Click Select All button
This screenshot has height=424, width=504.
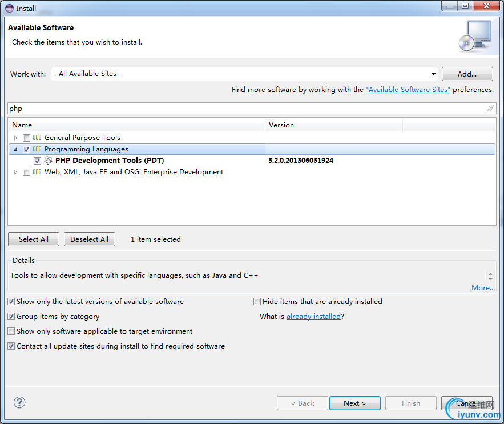tap(34, 239)
